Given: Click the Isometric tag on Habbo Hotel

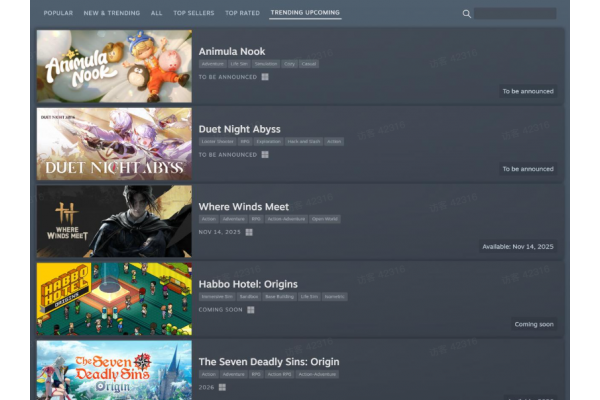Looking at the screenshot, I should point(335,297).
